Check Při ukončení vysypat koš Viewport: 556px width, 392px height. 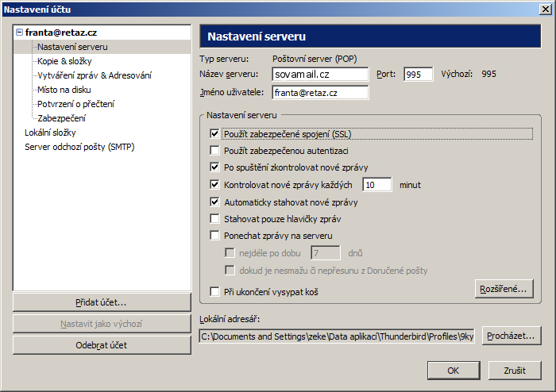click(214, 292)
